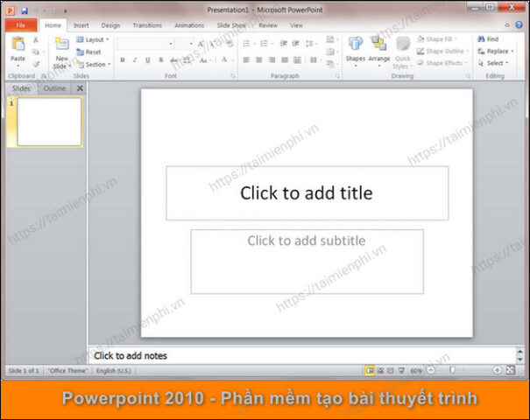Toggle Bold formatting
This screenshot has width=530, height=420.
pyautogui.click(x=123, y=60)
